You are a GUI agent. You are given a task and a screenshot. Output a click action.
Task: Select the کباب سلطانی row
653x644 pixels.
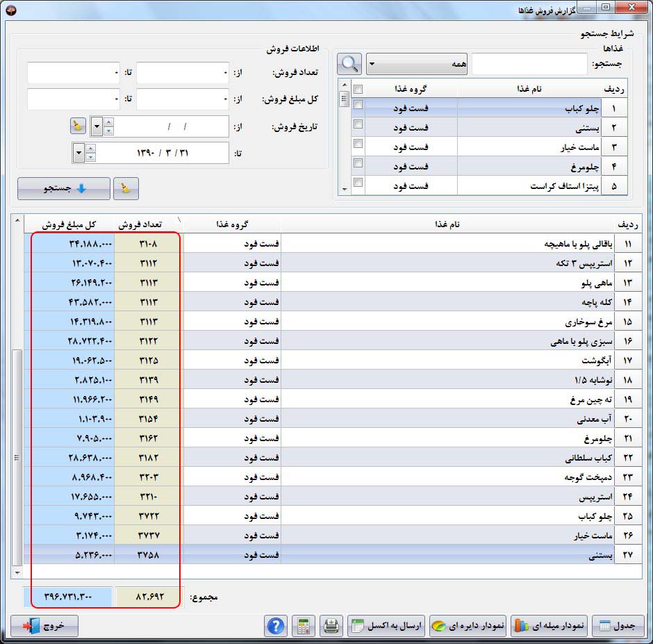333,458
